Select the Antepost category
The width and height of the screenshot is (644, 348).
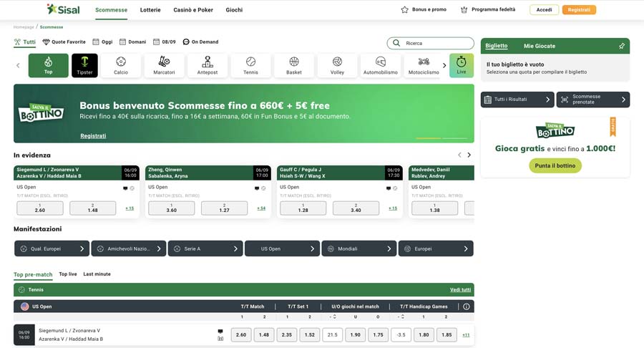click(x=208, y=65)
